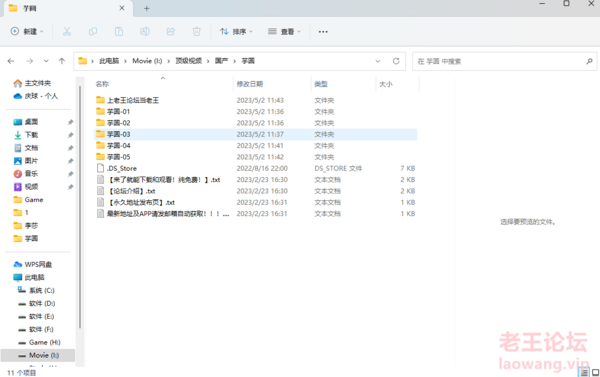Click 国产 breadcrumb segment

pyautogui.click(x=221, y=61)
